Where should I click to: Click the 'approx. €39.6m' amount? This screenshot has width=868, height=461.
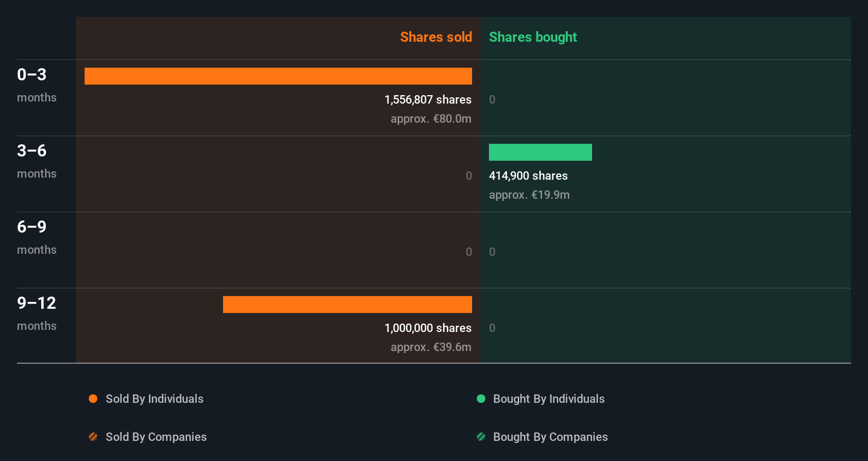coord(431,347)
